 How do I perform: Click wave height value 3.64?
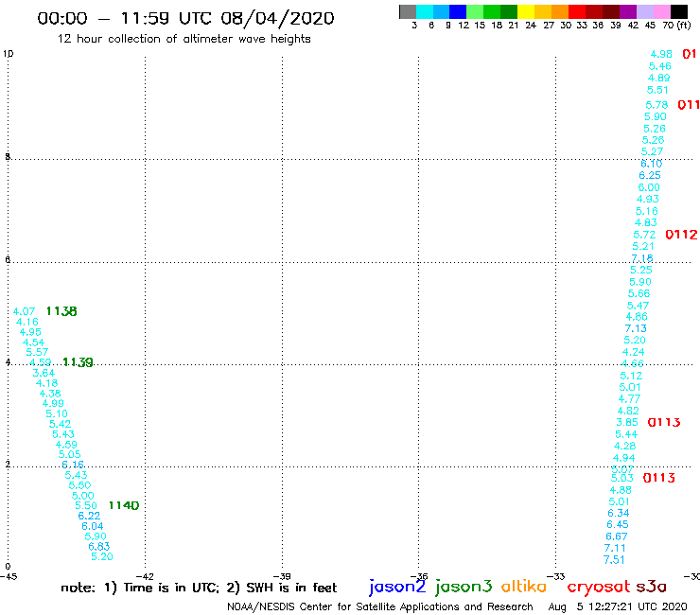[44, 373]
